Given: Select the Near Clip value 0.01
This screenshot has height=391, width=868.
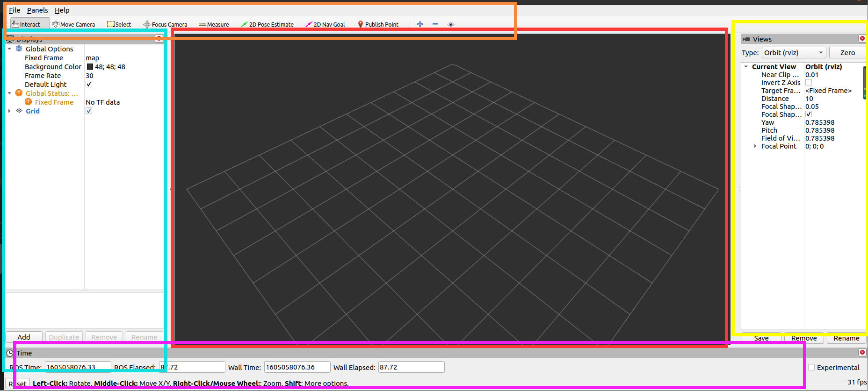Looking at the screenshot, I should (x=812, y=75).
